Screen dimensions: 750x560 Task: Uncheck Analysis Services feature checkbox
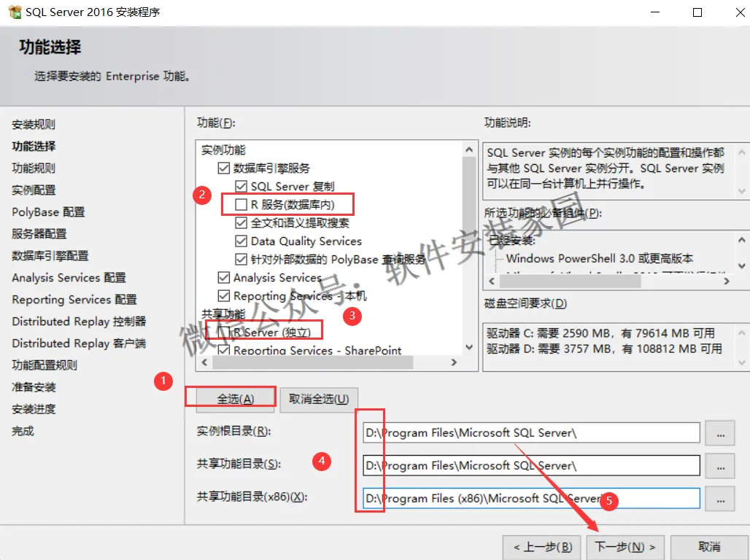(x=223, y=277)
